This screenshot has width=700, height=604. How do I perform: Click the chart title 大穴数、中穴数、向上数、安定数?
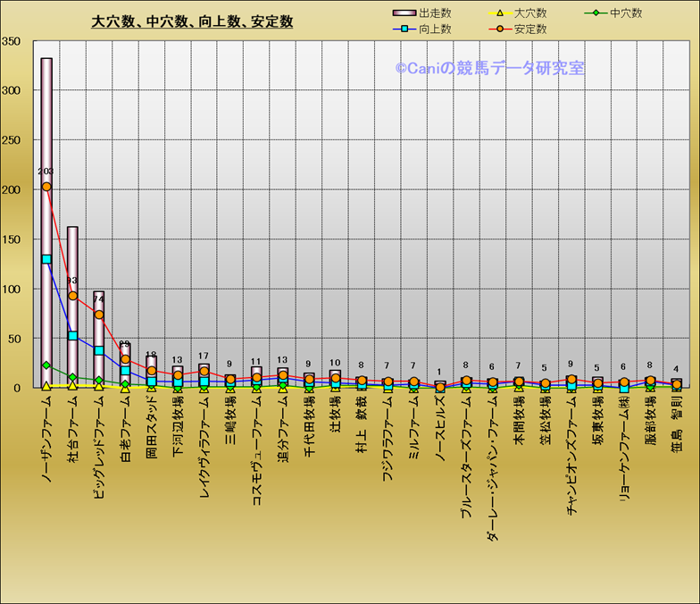pyautogui.click(x=192, y=21)
